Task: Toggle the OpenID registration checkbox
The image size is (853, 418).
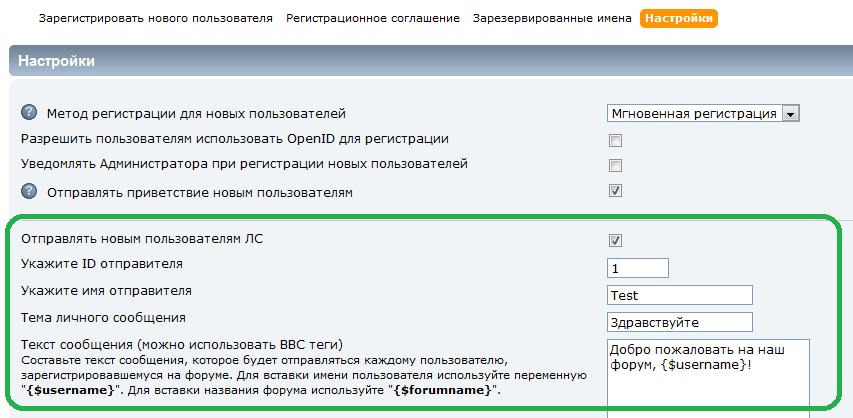Action: 616,140
